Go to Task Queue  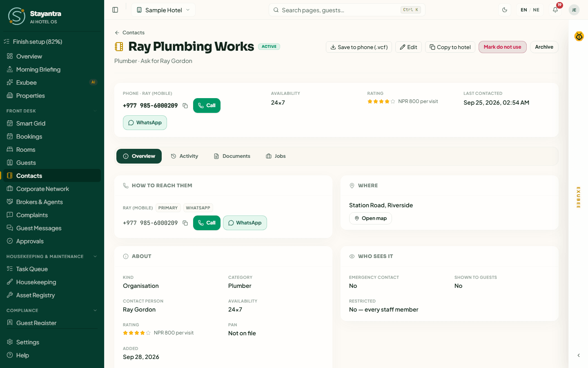coord(52,269)
